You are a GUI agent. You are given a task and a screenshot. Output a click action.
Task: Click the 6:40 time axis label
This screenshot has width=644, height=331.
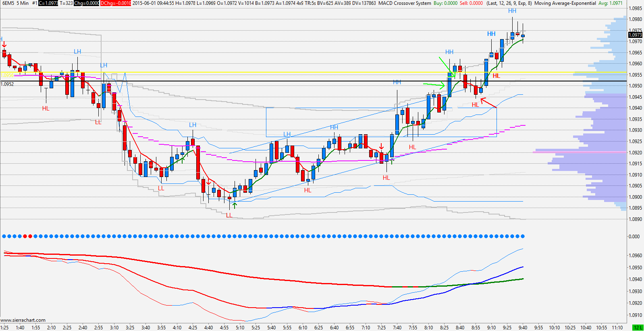pos(334,328)
